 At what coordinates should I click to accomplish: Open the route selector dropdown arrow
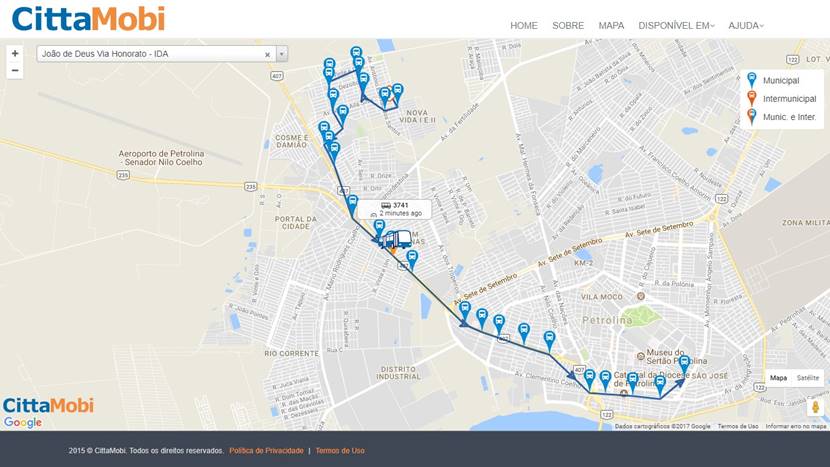coord(282,54)
